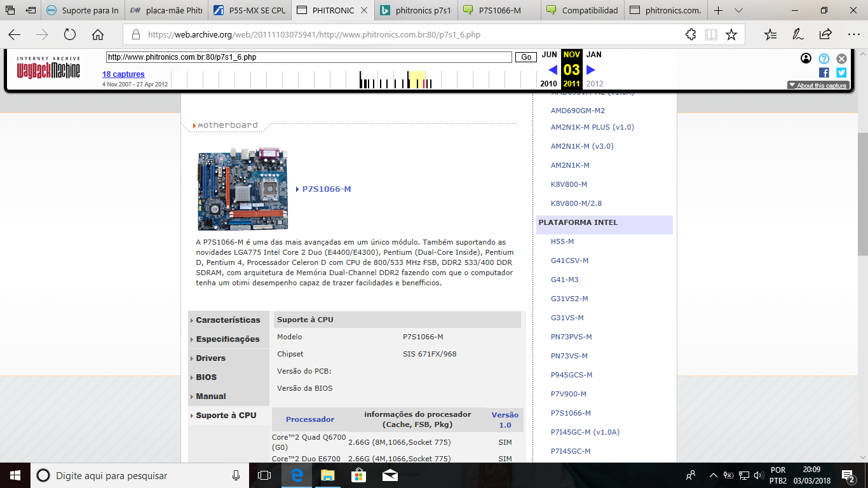
Task: Share capture on Twitter
Action: coord(841,72)
